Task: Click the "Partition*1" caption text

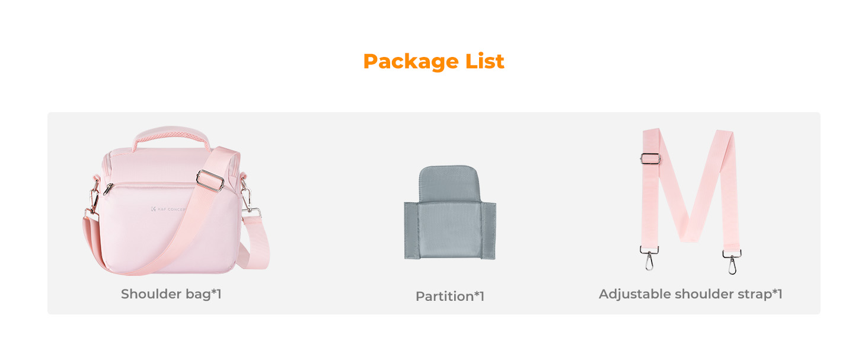Action: pos(449,296)
